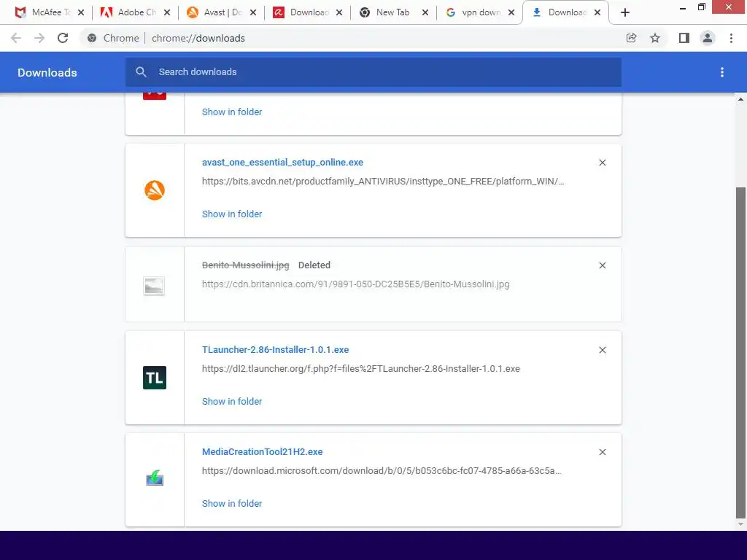The height and width of the screenshot is (560, 747).
Task: Click the back navigation arrow
Action: click(x=16, y=38)
